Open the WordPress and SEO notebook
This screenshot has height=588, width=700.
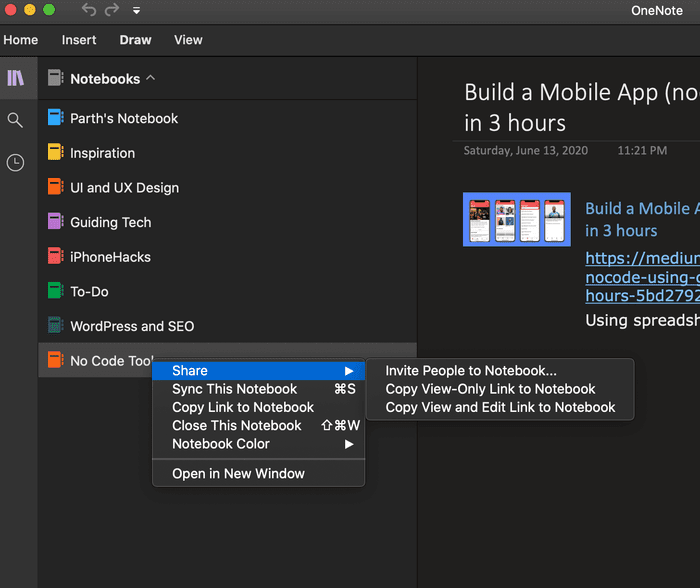227,326
